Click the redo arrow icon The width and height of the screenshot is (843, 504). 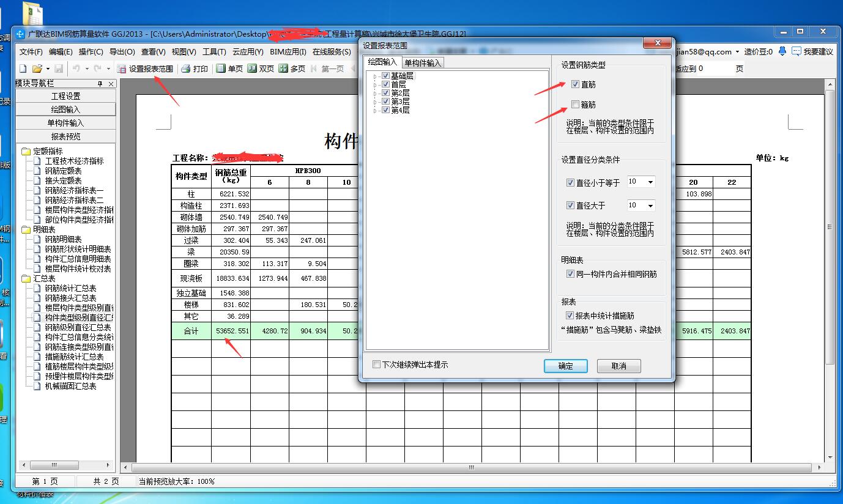pos(98,69)
